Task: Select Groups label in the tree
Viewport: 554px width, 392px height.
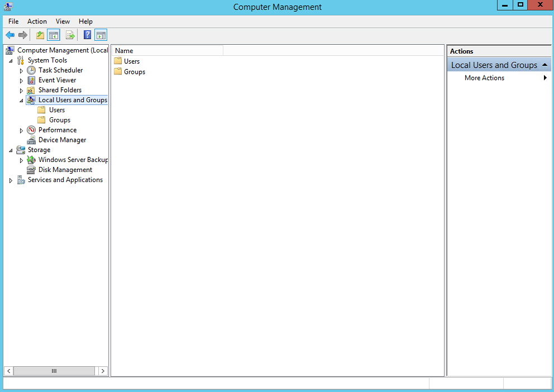Action: [60, 119]
